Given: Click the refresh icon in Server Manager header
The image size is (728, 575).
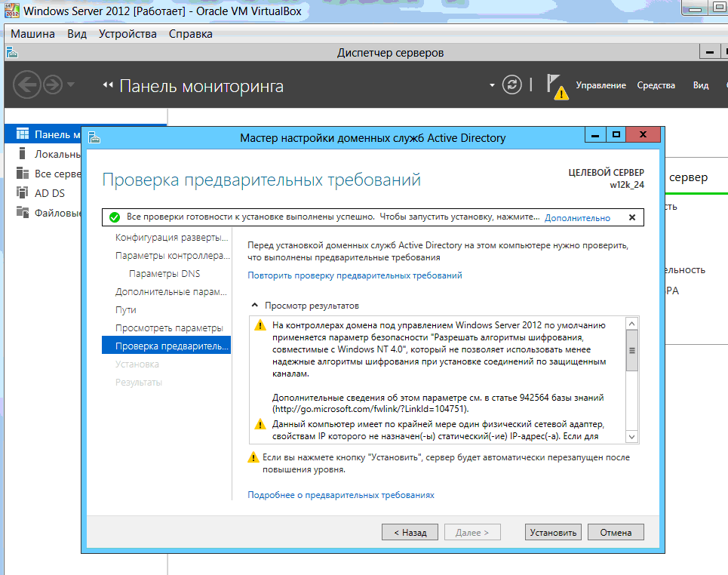Looking at the screenshot, I should pos(511,85).
